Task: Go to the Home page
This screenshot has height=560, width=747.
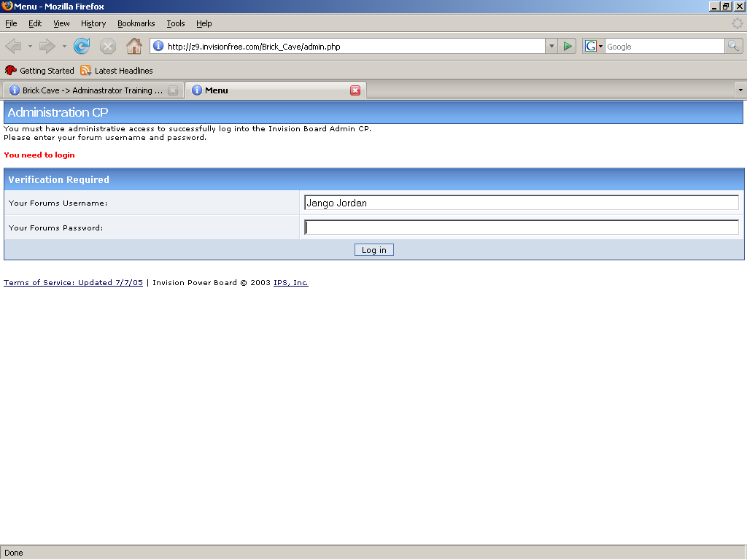Action: click(134, 46)
